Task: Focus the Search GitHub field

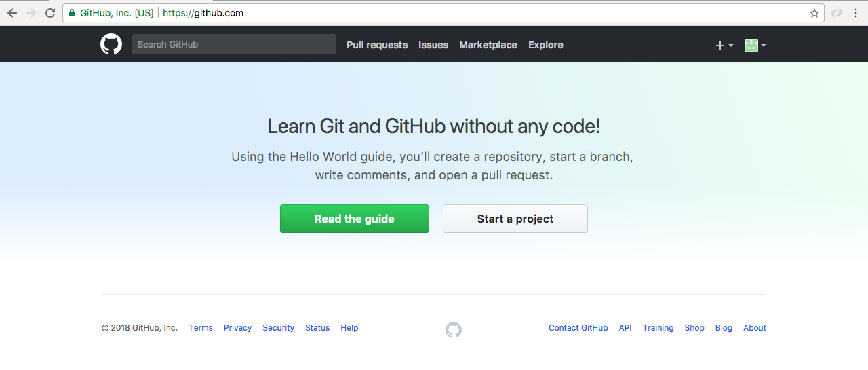Action: click(x=233, y=44)
